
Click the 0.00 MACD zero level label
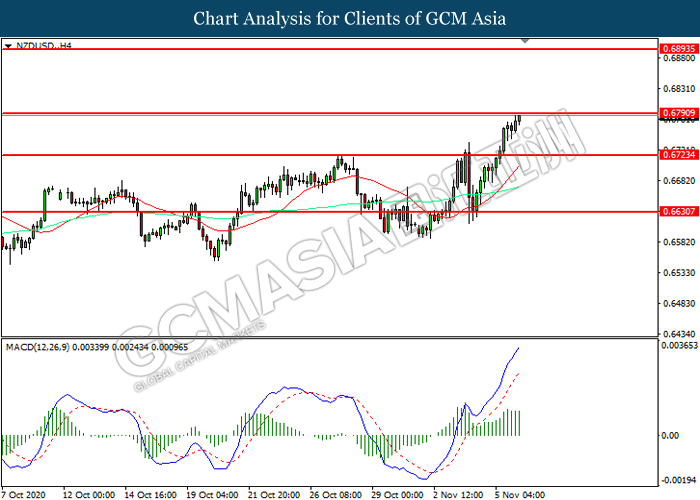coord(671,435)
